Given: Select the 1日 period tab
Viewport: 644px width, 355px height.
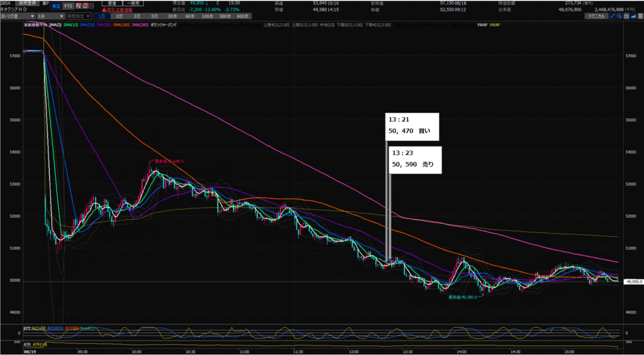Looking at the screenshot, I should pyautogui.click(x=102, y=16).
